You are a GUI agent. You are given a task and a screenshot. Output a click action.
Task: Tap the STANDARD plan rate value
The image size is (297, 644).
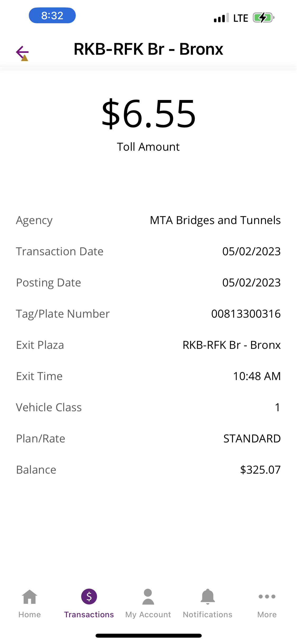pos(252,439)
